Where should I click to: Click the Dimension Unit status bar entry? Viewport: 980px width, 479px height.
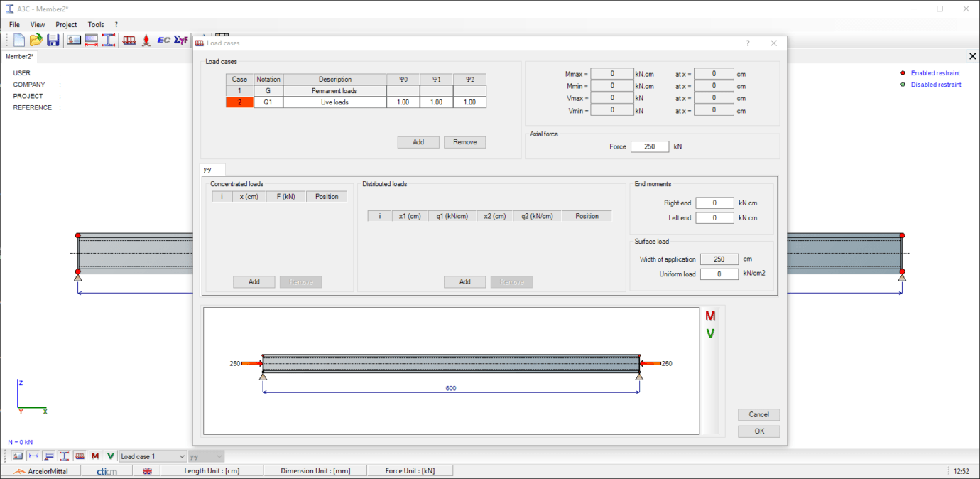coord(315,471)
